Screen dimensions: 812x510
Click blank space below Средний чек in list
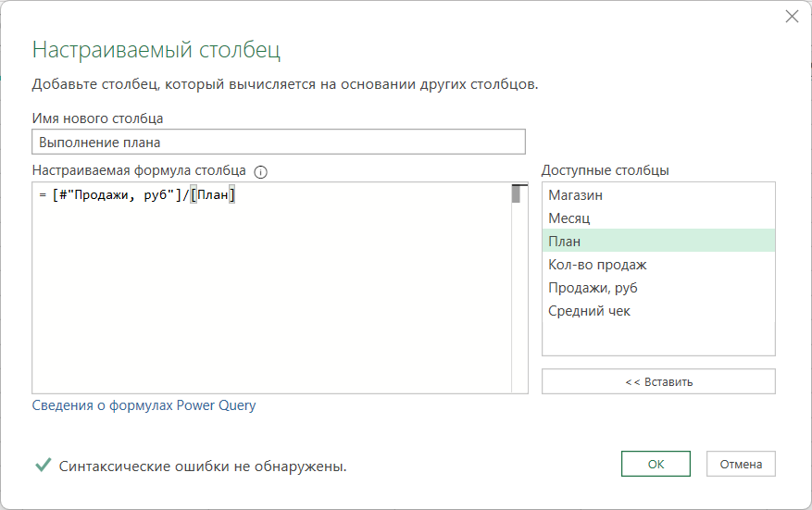pos(657,339)
